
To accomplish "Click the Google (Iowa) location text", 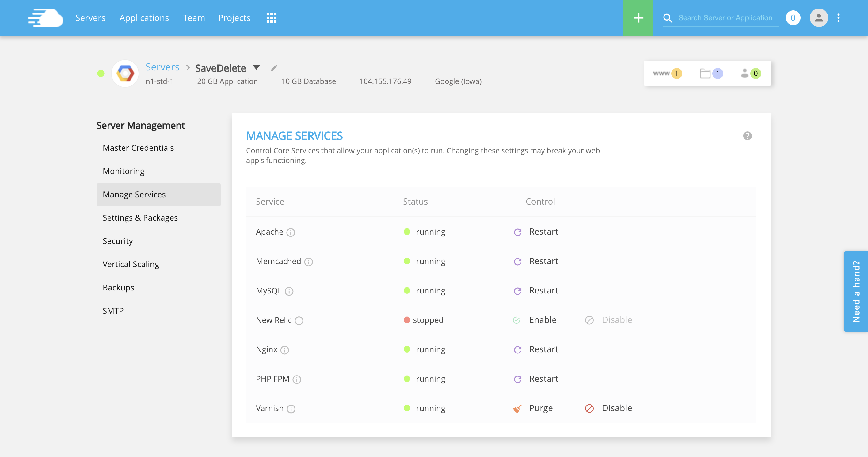I will 458,81.
